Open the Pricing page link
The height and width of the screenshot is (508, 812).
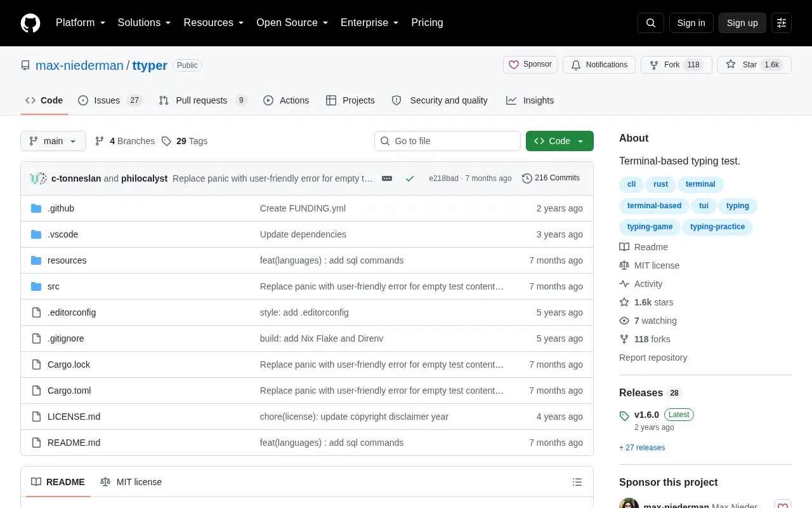tap(427, 23)
